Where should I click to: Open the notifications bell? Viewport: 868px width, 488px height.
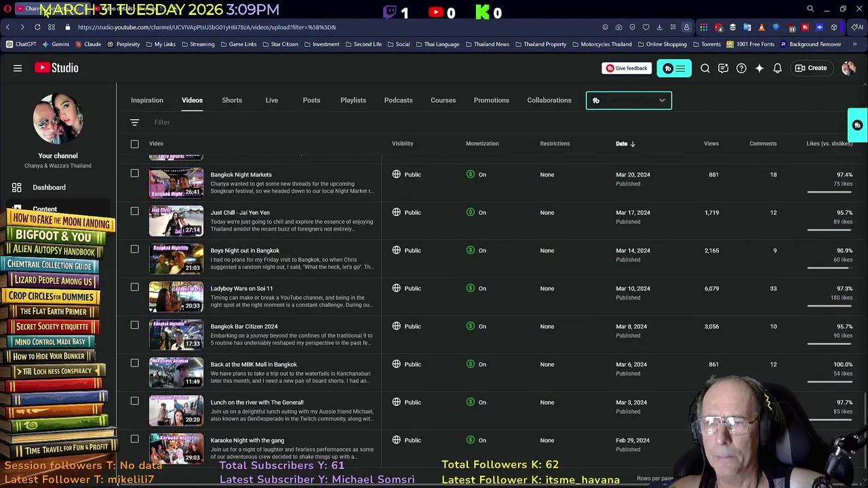click(778, 68)
